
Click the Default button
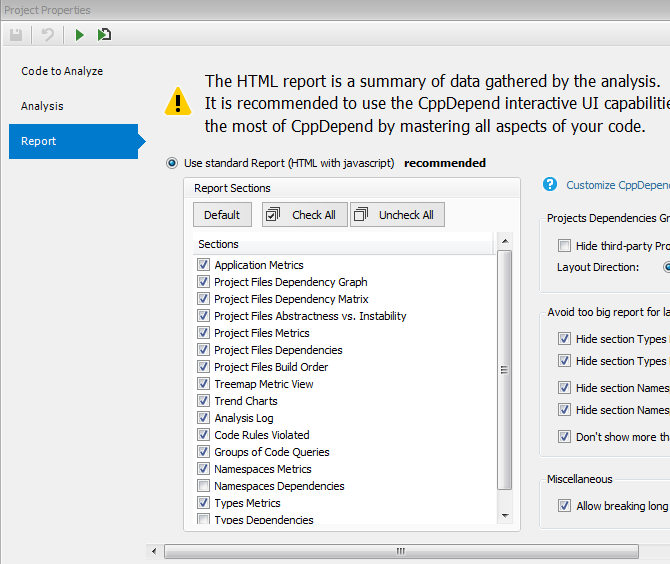(x=222, y=214)
